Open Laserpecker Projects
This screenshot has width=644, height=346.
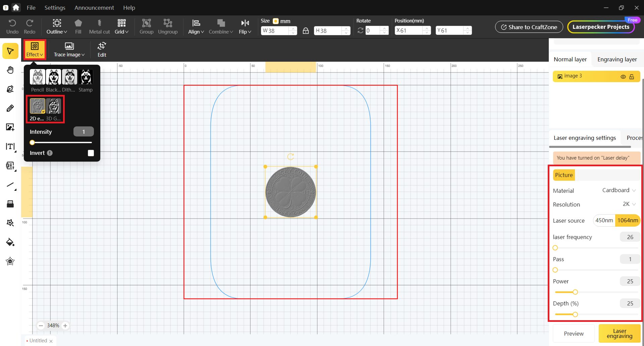[x=601, y=27]
